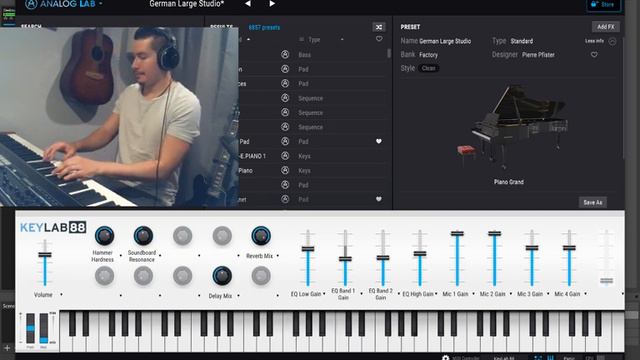Image resolution: width=640 pixels, height=360 pixels.
Task: Click the Delay Mix knob
Action: coord(222,276)
